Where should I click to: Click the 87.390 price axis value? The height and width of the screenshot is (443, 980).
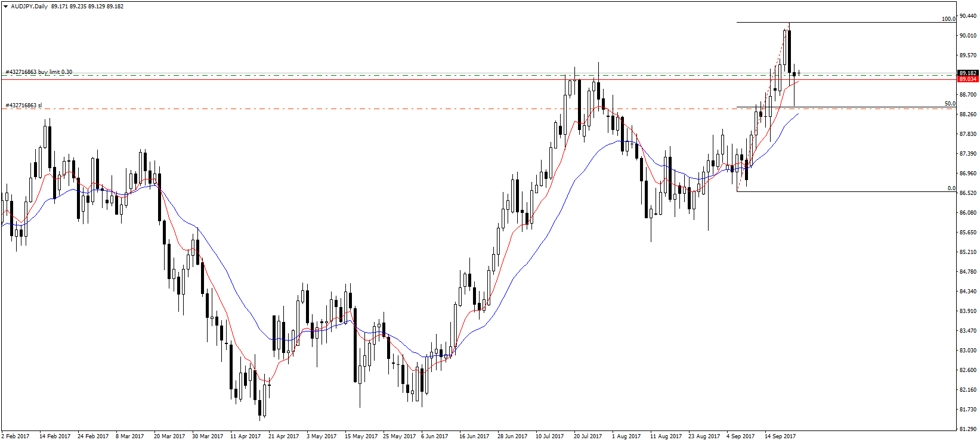[x=968, y=154]
